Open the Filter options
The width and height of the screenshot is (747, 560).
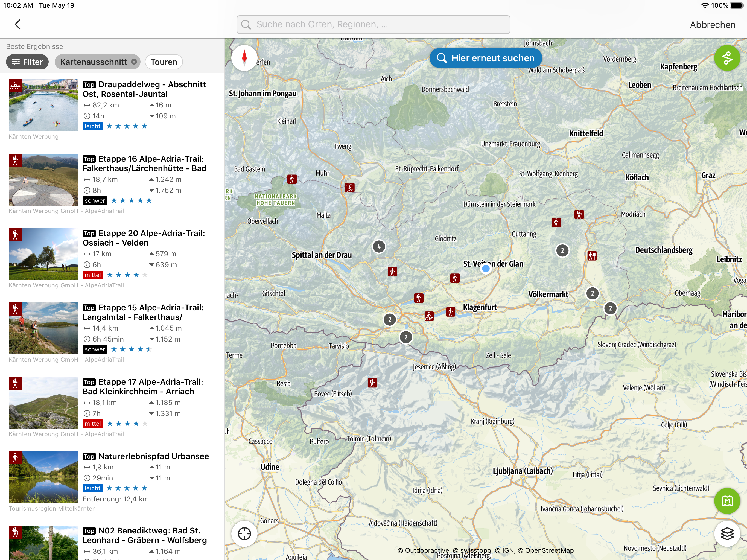[27, 62]
